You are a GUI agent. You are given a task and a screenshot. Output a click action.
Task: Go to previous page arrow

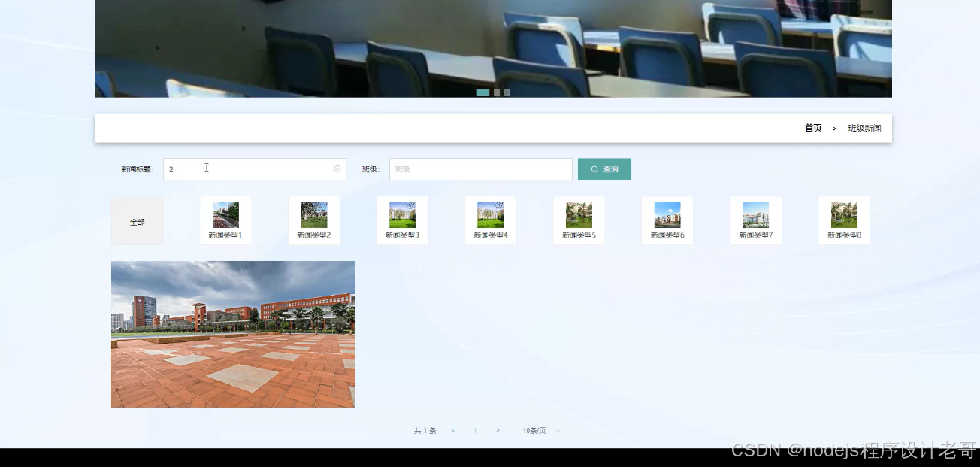click(453, 431)
